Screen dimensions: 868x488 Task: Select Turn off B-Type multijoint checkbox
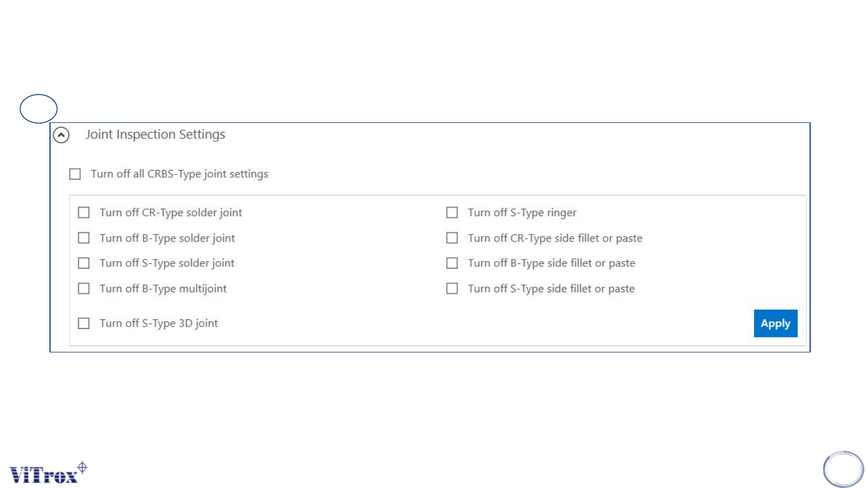84,289
